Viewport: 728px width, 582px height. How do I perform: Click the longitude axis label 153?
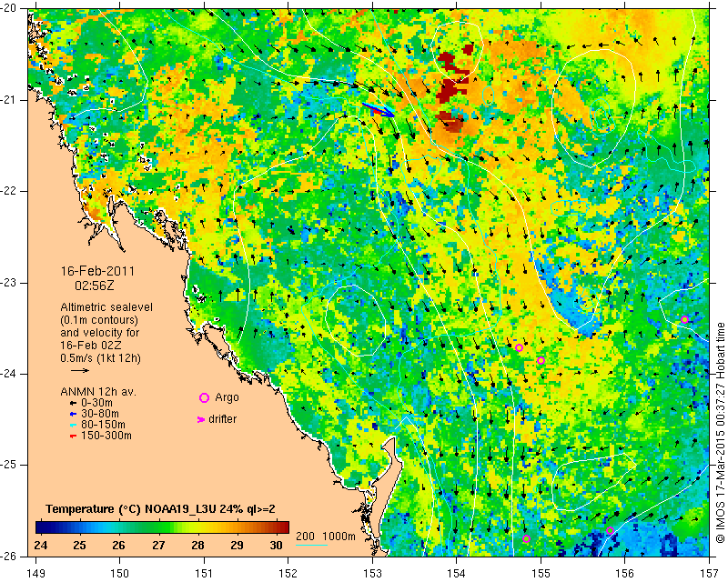(372, 573)
